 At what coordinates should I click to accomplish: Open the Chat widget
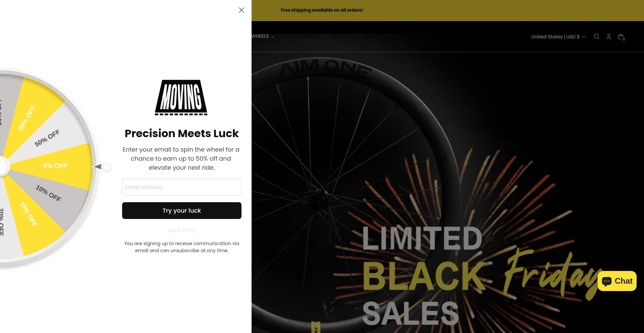(x=617, y=281)
